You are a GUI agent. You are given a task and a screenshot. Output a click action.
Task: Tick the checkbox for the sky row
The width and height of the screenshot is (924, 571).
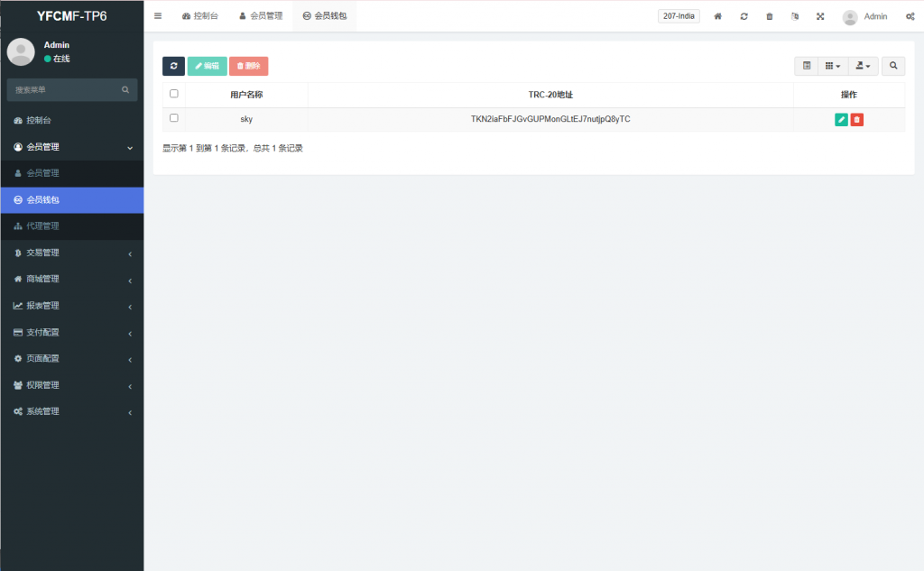click(x=174, y=118)
